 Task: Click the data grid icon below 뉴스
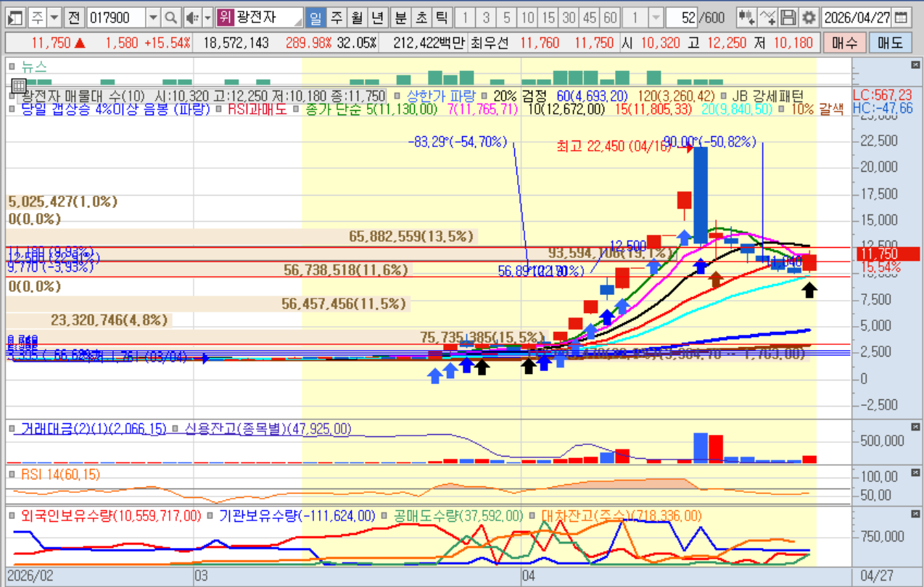point(19,86)
